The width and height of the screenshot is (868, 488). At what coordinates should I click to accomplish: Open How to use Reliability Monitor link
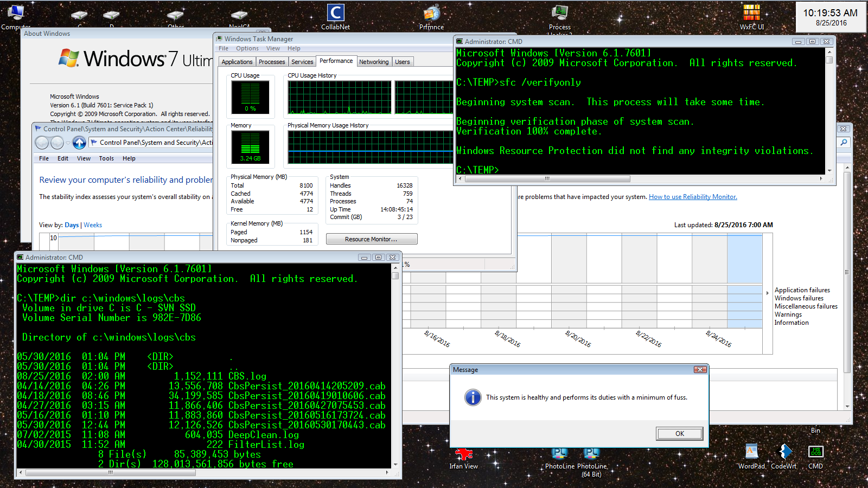(693, 197)
